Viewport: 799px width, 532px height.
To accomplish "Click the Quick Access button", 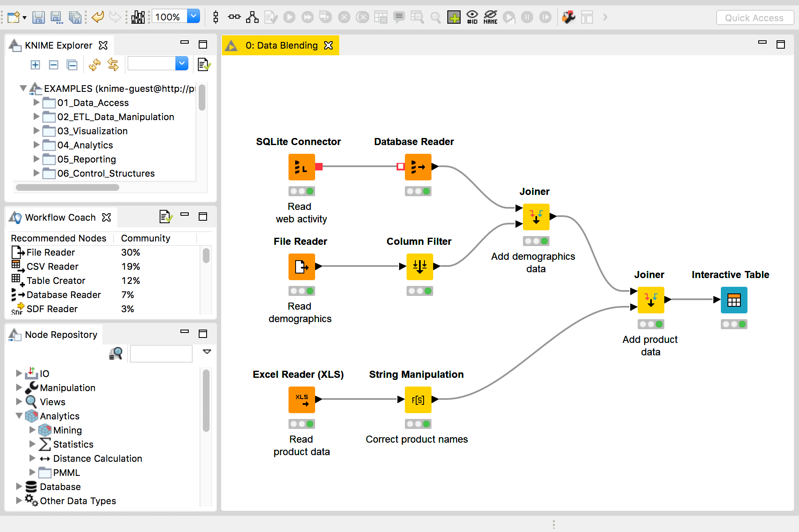I will (755, 17).
